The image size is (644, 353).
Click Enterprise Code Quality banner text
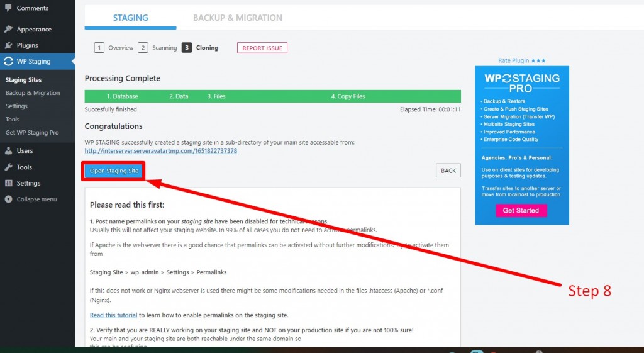pyautogui.click(x=511, y=139)
